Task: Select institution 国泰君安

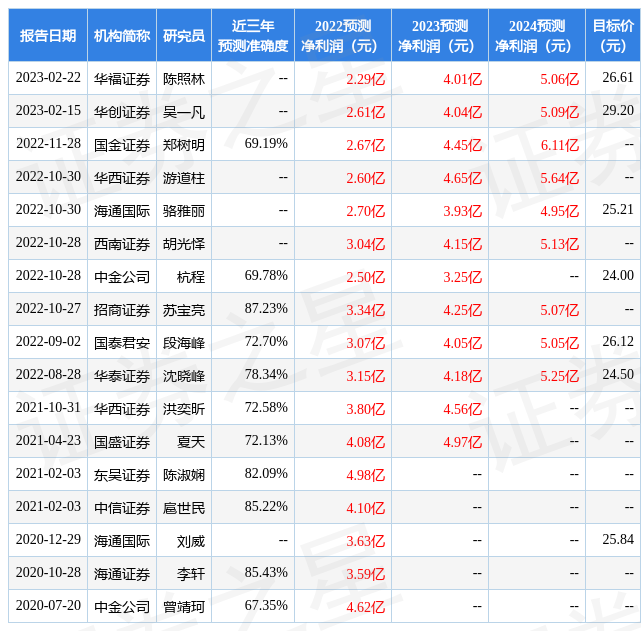Action: click(x=122, y=343)
